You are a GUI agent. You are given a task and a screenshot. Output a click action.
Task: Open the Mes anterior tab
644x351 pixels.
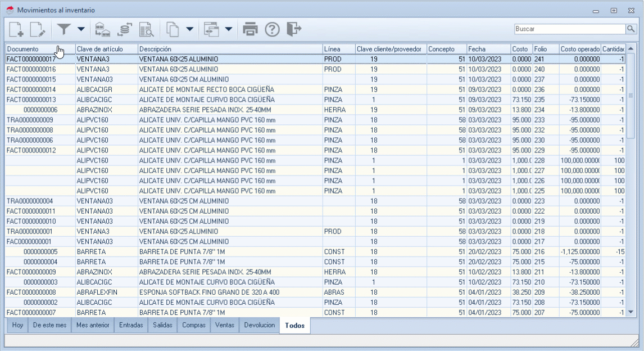click(x=92, y=325)
